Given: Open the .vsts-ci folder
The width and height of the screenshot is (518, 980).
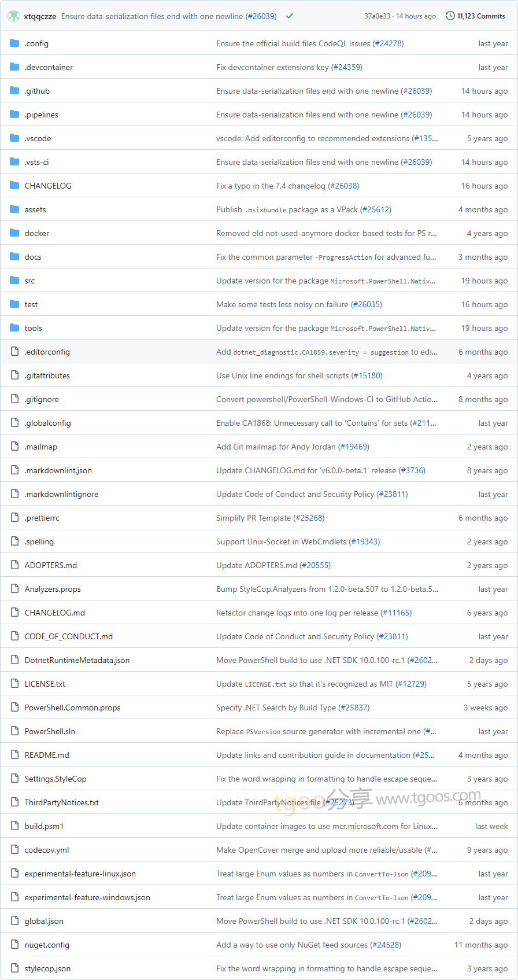Looking at the screenshot, I should pos(36,162).
